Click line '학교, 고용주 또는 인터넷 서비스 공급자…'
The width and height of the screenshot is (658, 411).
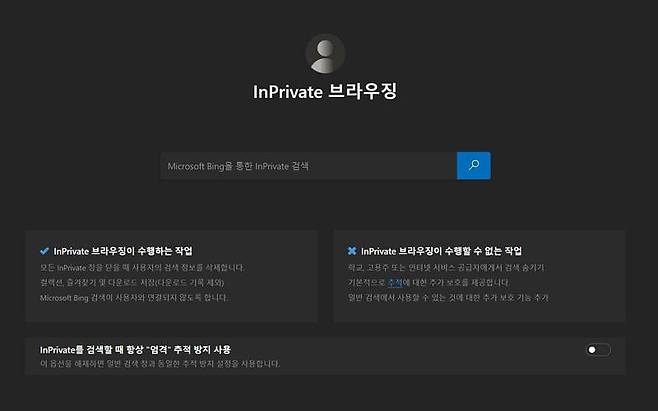(446, 267)
